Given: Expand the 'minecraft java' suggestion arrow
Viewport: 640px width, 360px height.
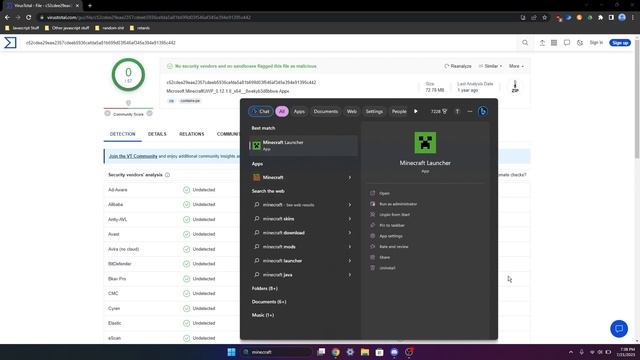Looking at the screenshot, I should tap(350, 275).
